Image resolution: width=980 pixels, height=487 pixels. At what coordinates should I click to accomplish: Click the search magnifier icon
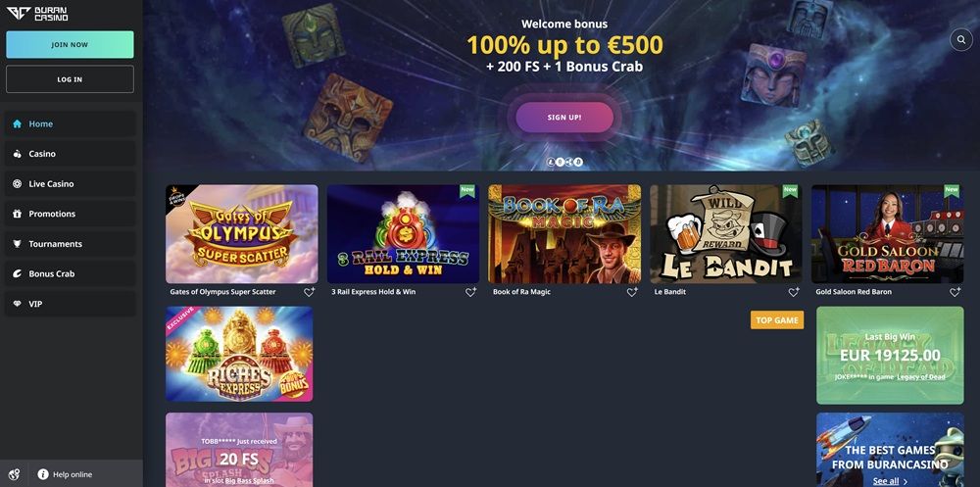click(960, 40)
